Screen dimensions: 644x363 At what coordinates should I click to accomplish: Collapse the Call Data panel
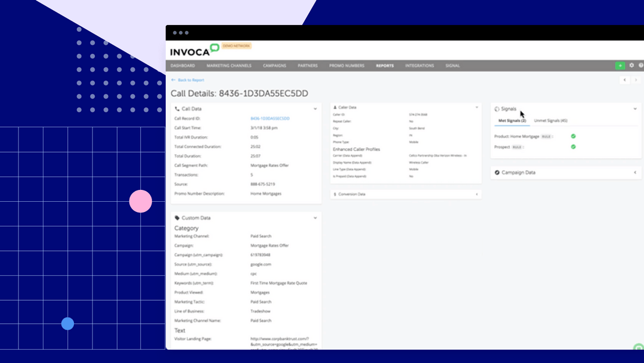[315, 109]
